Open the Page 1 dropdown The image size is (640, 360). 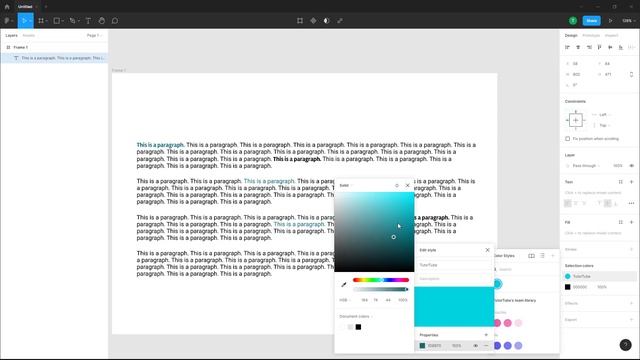coord(94,36)
